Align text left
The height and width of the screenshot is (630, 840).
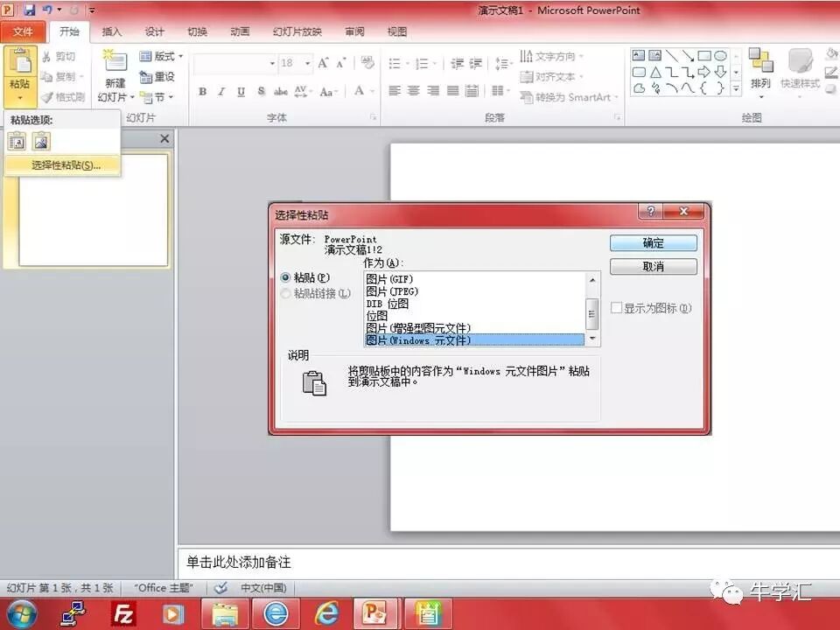(x=395, y=90)
